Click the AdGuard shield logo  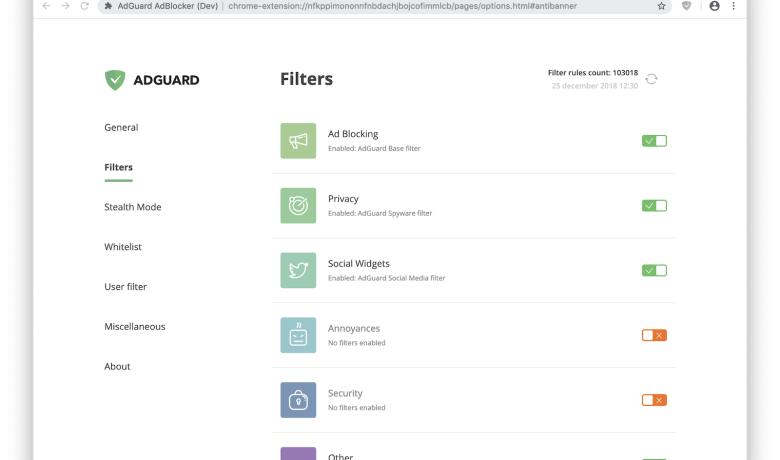[115, 80]
